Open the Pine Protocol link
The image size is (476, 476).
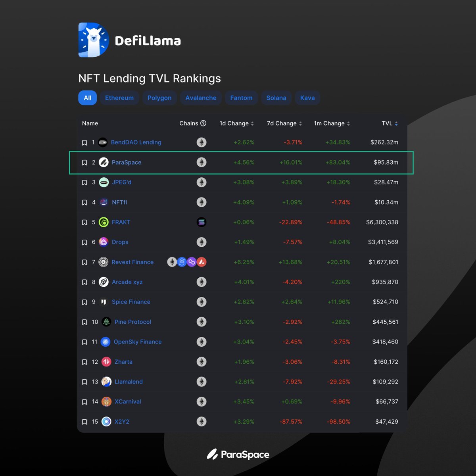[x=133, y=322]
